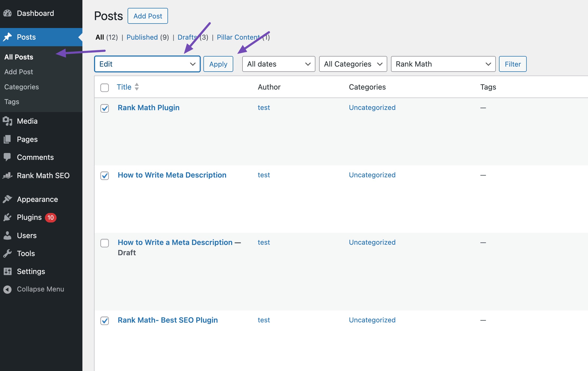Image resolution: width=588 pixels, height=371 pixels.
Task: Open the All dates filter dropdown
Action: pyautogui.click(x=279, y=64)
